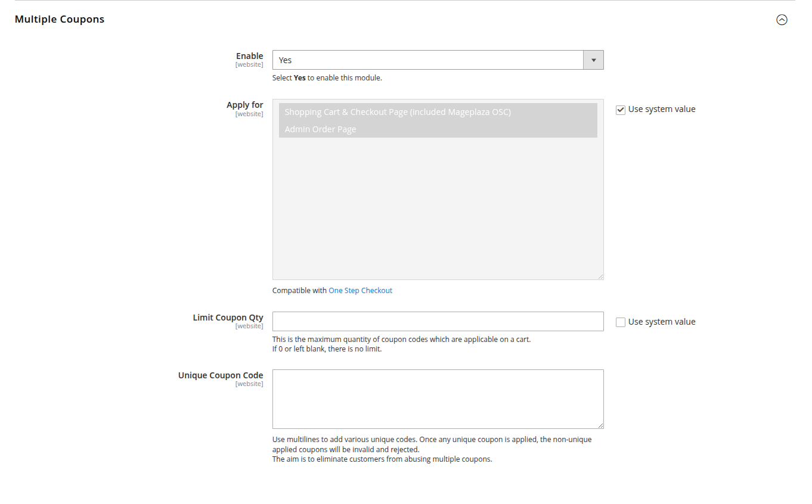Uncheck Use system value for Apply for
The image size is (812, 504).
(621, 110)
